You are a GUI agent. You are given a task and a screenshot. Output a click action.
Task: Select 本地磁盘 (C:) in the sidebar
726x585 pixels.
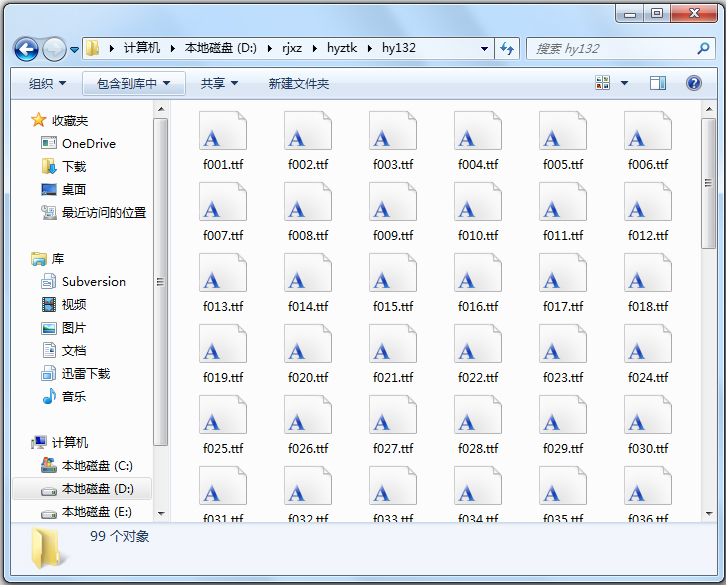(x=96, y=466)
